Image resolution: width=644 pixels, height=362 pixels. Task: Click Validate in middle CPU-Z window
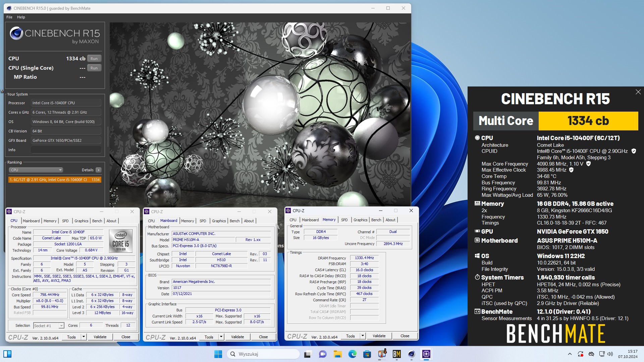coord(237,337)
